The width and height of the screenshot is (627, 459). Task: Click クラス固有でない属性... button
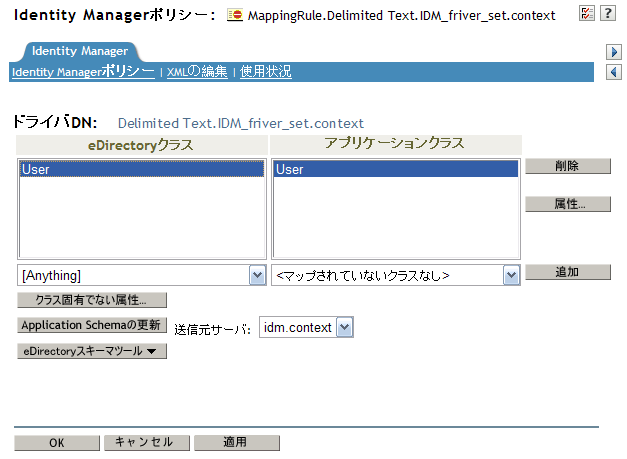(x=92, y=300)
